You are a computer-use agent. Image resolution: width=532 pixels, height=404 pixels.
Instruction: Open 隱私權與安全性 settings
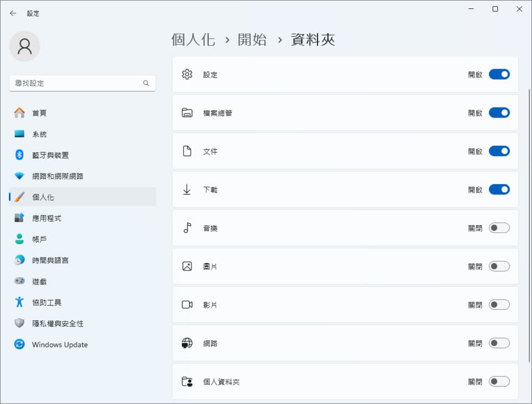click(82, 323)
